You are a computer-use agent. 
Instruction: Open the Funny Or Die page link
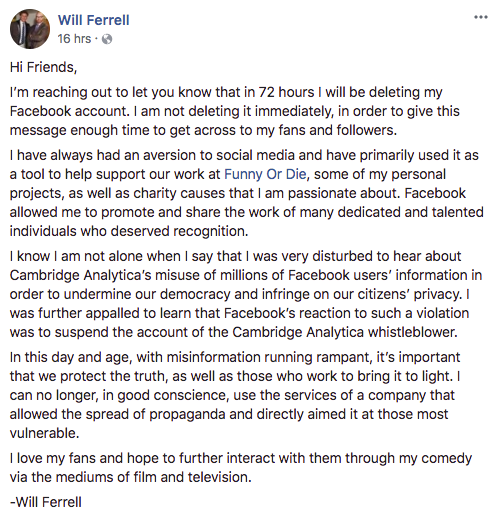pos(265,174)
